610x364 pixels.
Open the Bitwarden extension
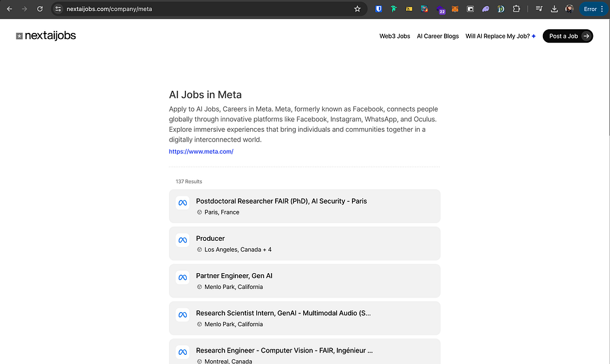click(379, 9)
